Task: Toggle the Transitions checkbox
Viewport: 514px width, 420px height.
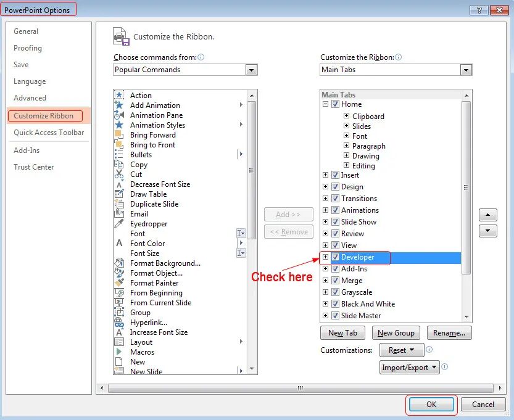Action: tap(335, 198)
